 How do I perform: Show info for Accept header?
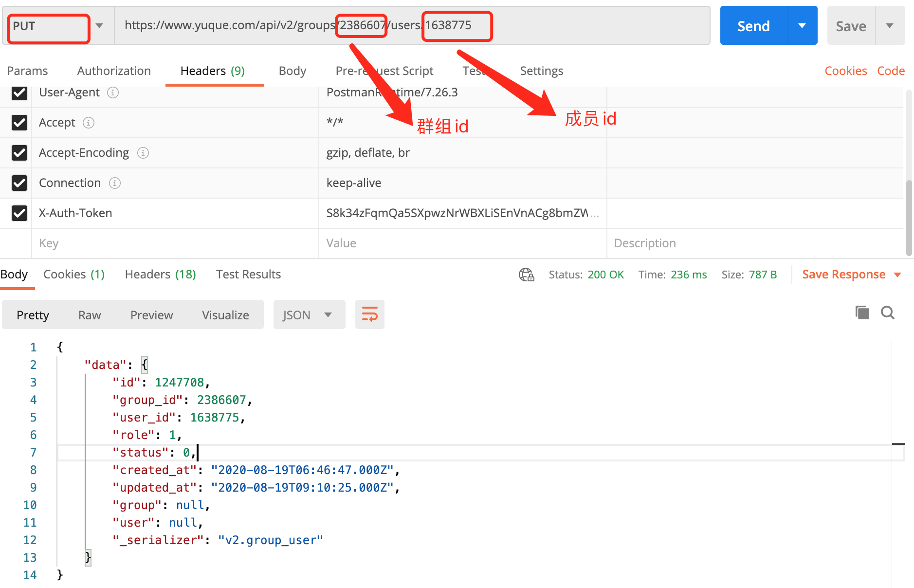click(89, 123)
